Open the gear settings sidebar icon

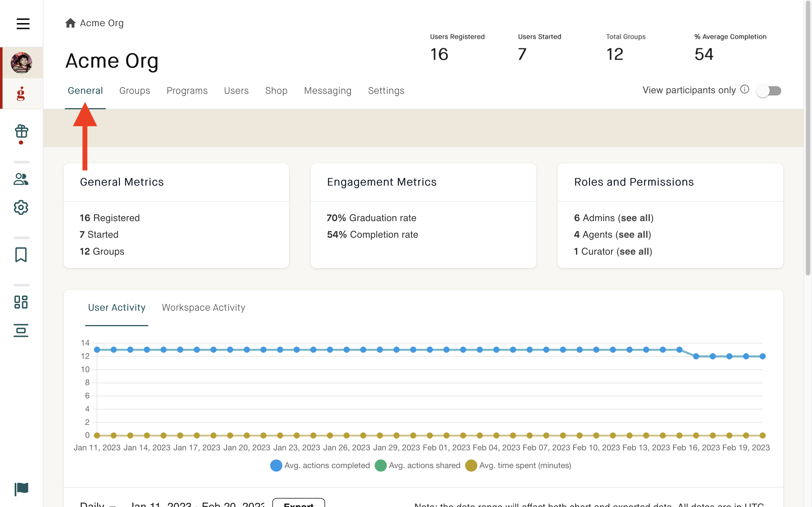point(21,208)
